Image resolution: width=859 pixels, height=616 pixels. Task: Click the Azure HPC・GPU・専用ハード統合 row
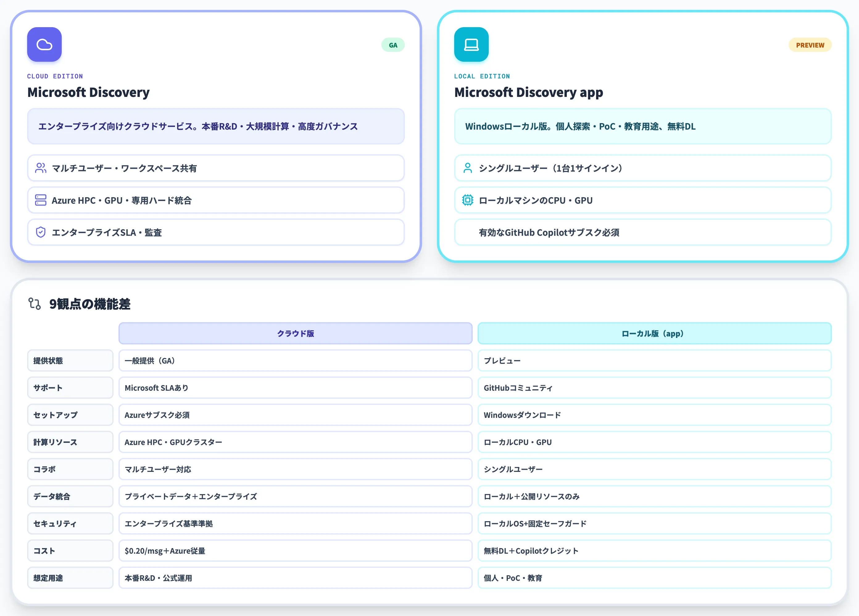216,200
